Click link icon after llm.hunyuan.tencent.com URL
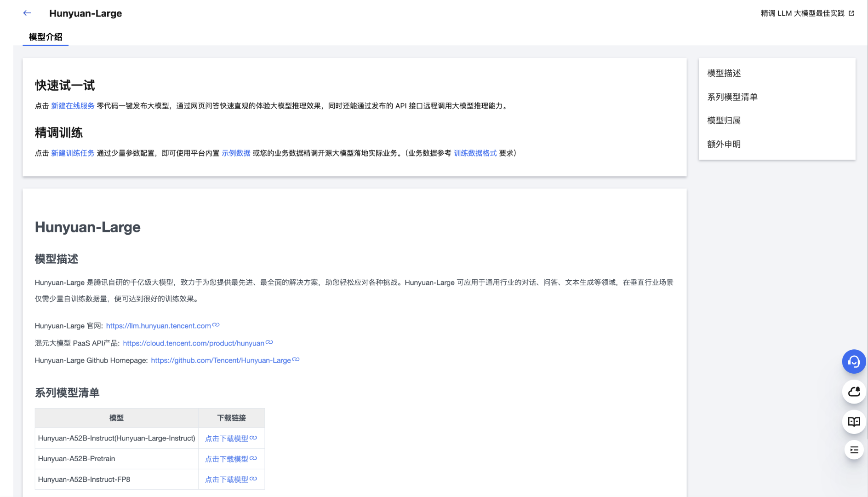The image size is (868, 497). coord(216,325)
